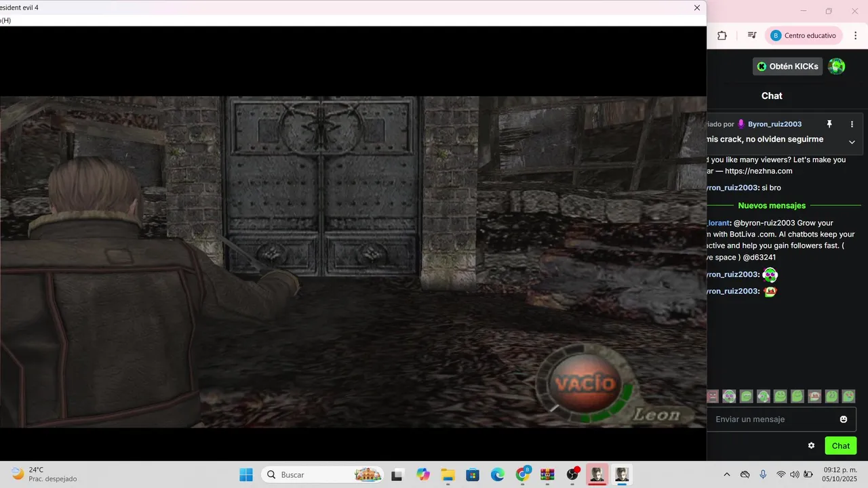
Task: Select the red angry face quick emote
Action: (x=712, y=396)
